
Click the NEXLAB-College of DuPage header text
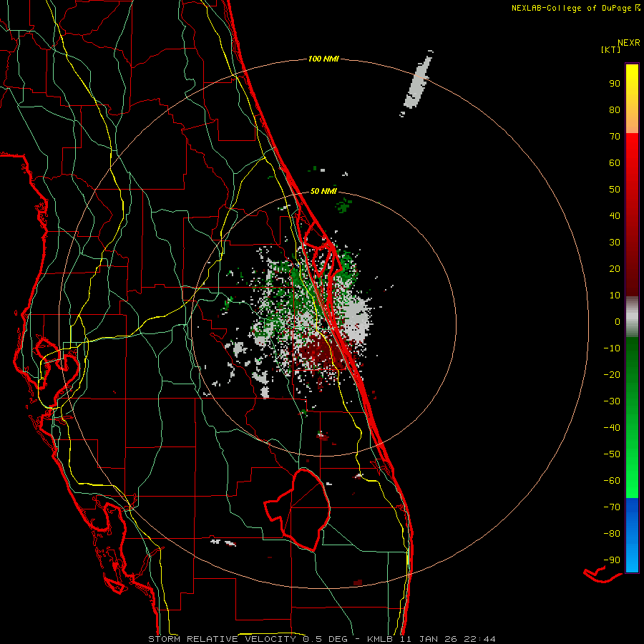point(576,8)
